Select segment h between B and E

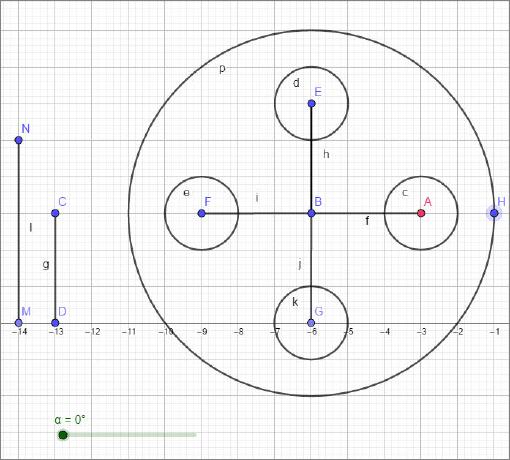311,158
